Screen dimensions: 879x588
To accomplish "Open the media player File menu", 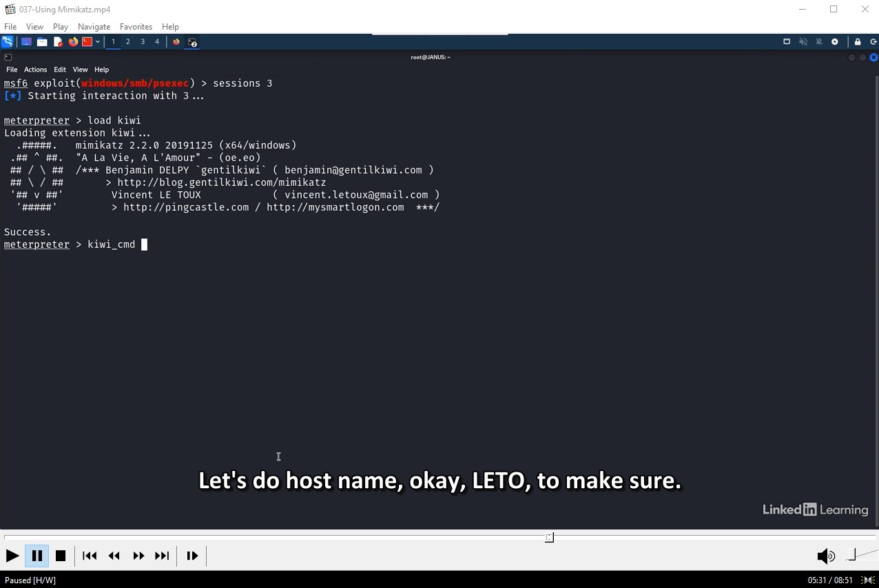I will point(10,27).
